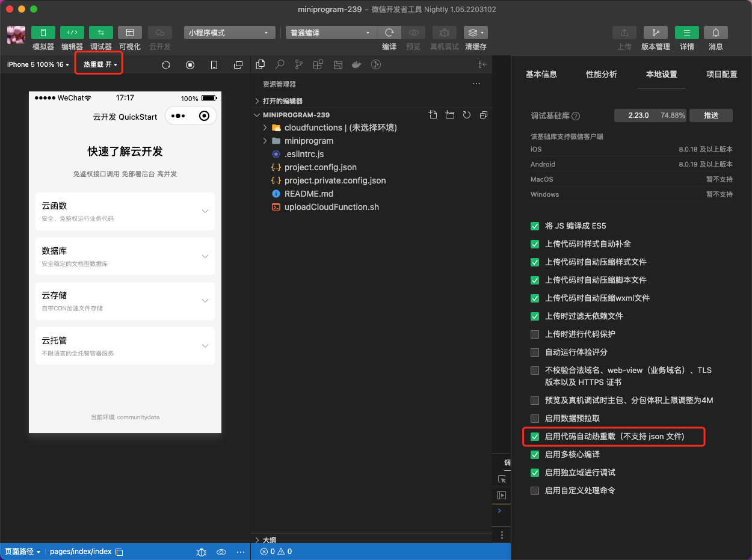Viewport: 752px width, 560px height.
Task: Open the 热重载 hot reload dropdown
Action: point(98,63)
